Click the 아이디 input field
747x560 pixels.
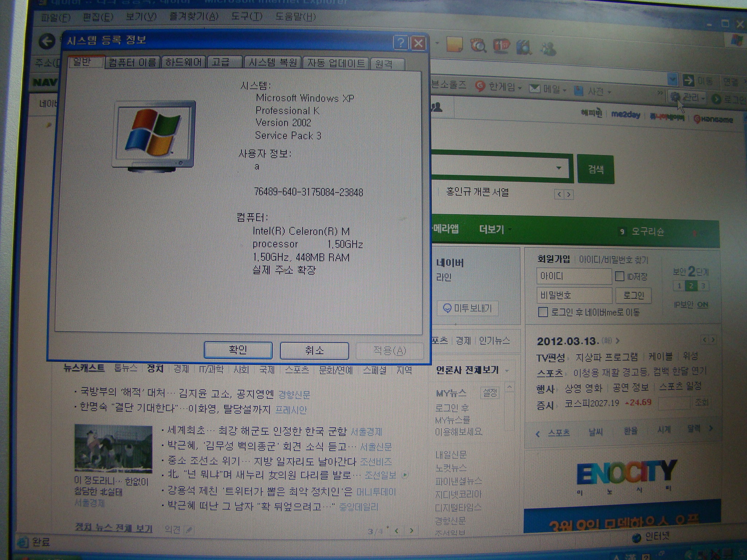coord(573,276)
